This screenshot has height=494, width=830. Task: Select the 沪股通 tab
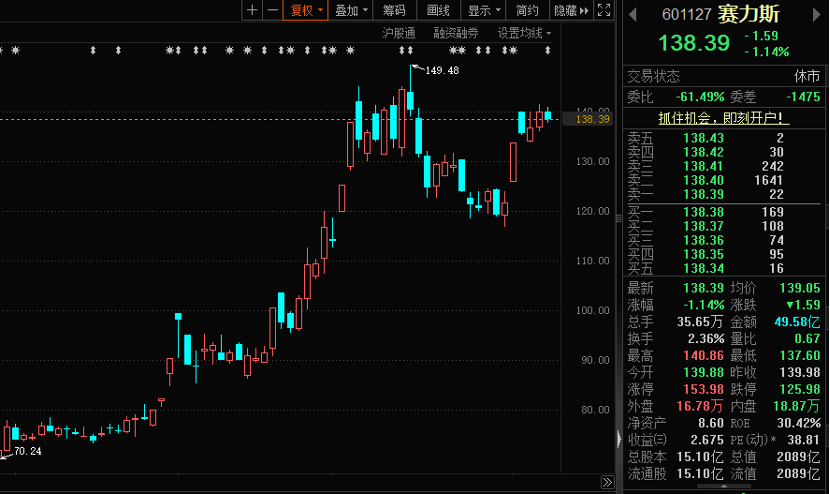coord(398,33)
